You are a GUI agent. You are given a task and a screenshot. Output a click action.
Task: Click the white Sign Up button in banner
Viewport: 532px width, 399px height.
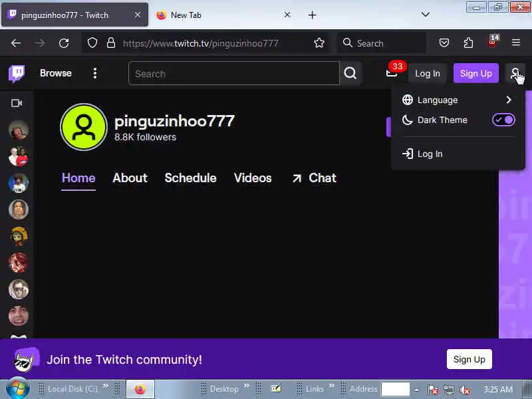(469, 359)
